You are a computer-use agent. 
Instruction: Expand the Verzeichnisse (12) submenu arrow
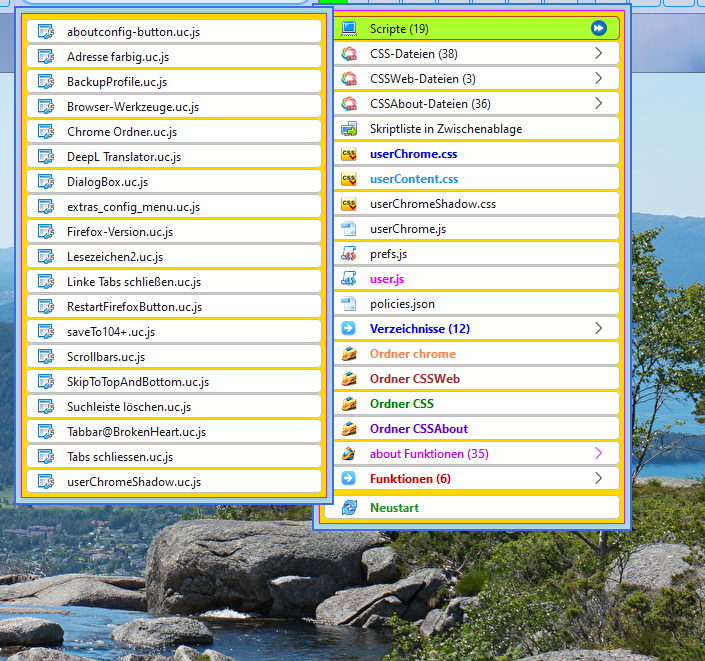point(599,329)
